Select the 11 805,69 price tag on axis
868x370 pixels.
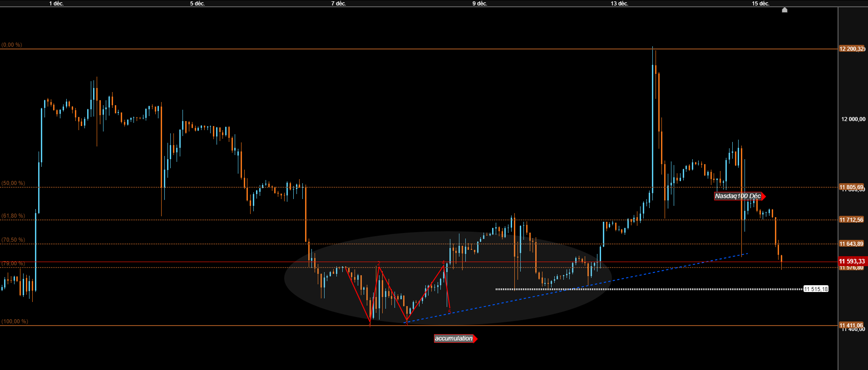tap(851, 187)
